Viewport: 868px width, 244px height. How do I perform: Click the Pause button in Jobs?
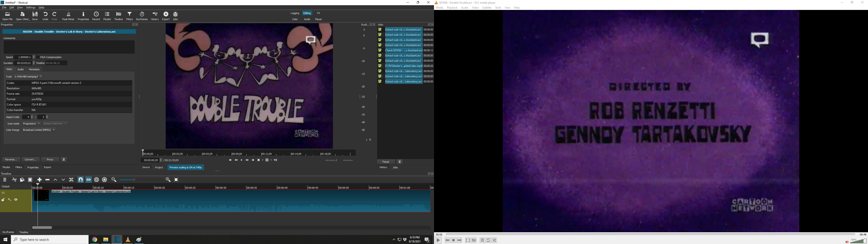386,162
